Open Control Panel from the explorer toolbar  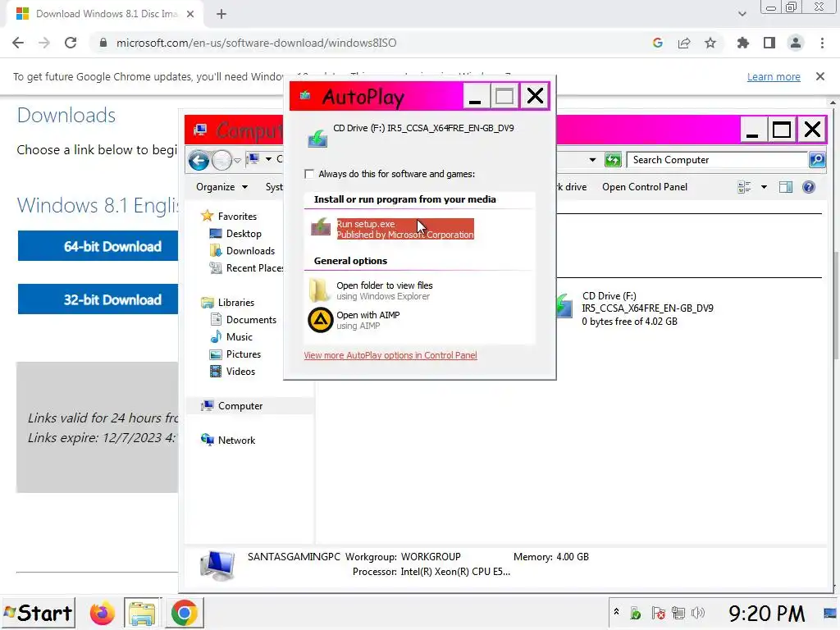tap(645, 187)
